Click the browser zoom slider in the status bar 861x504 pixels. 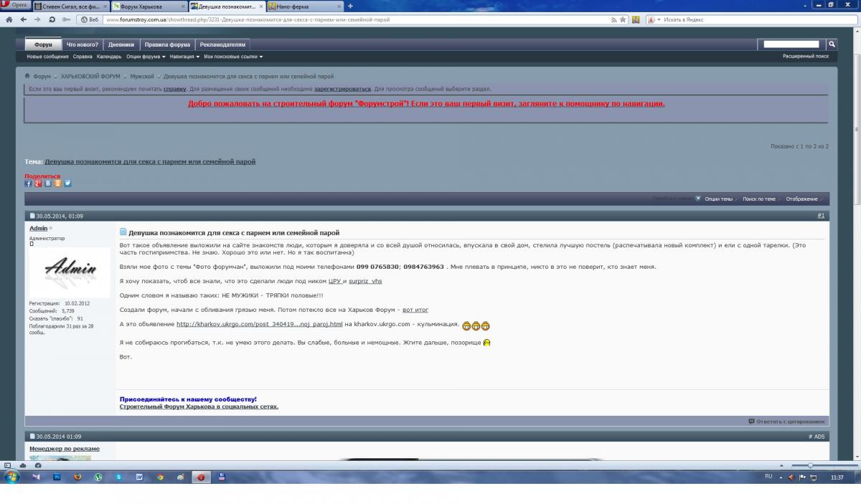[811, 465]
